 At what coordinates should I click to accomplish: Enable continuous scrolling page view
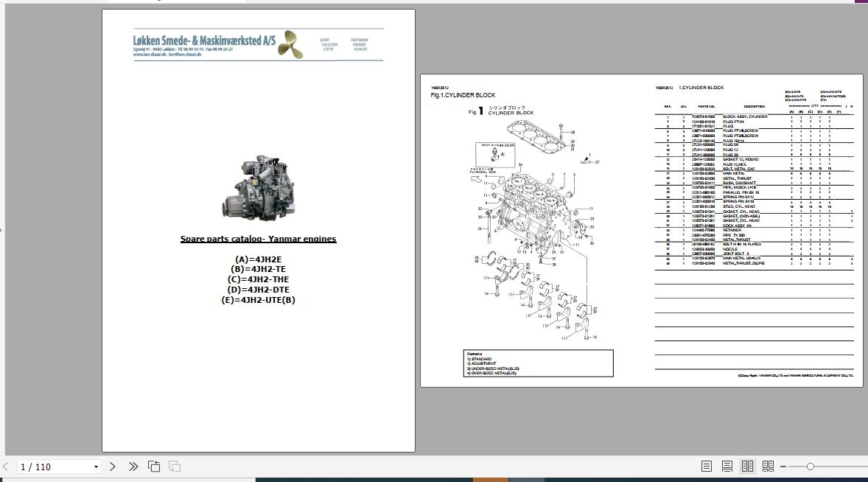727,467
